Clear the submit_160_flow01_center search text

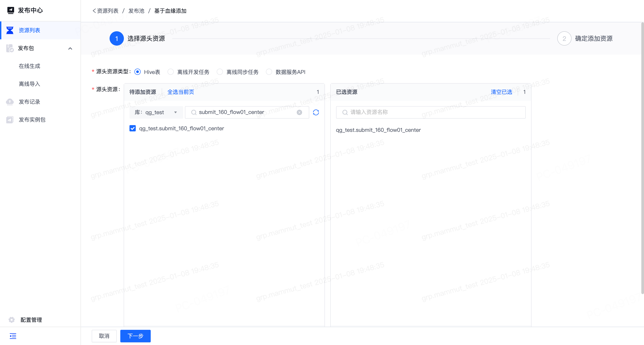pos(299,112)
